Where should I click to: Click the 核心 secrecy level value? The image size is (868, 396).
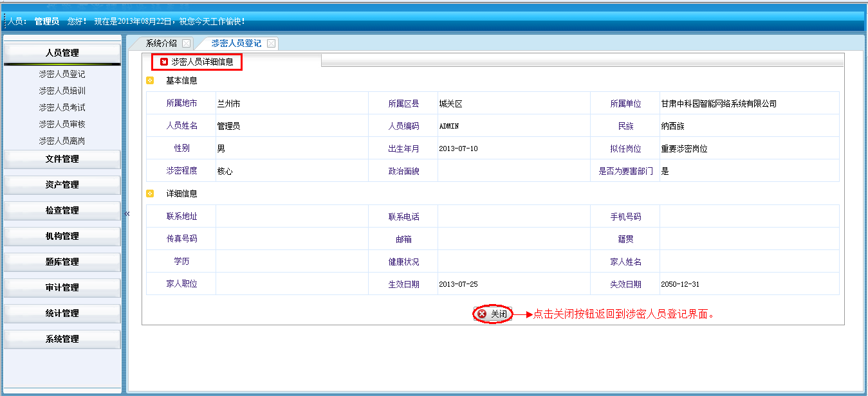point(225,171)
